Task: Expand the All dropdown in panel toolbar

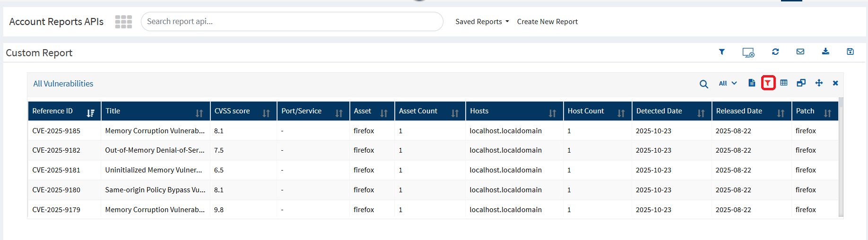Action: pyautogui.click(x=728, y=84)
